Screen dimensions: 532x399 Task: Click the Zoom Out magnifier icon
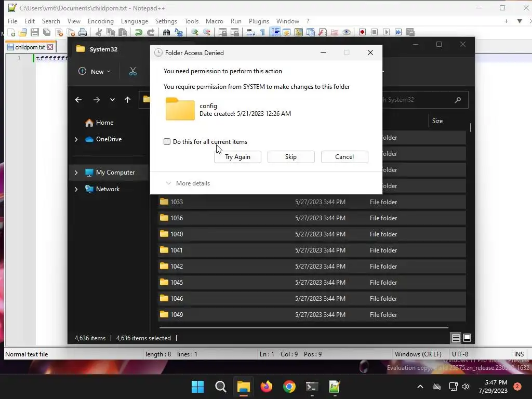point(207,32)
